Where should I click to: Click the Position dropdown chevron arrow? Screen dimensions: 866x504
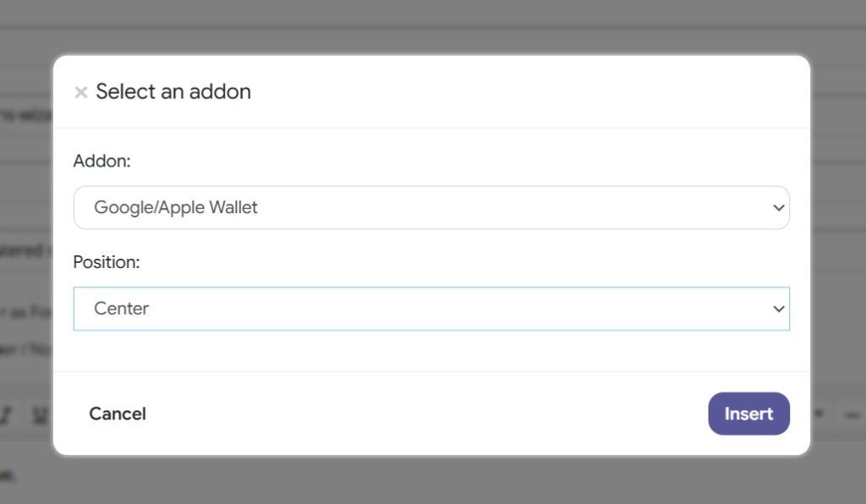(x=779, y=310)
